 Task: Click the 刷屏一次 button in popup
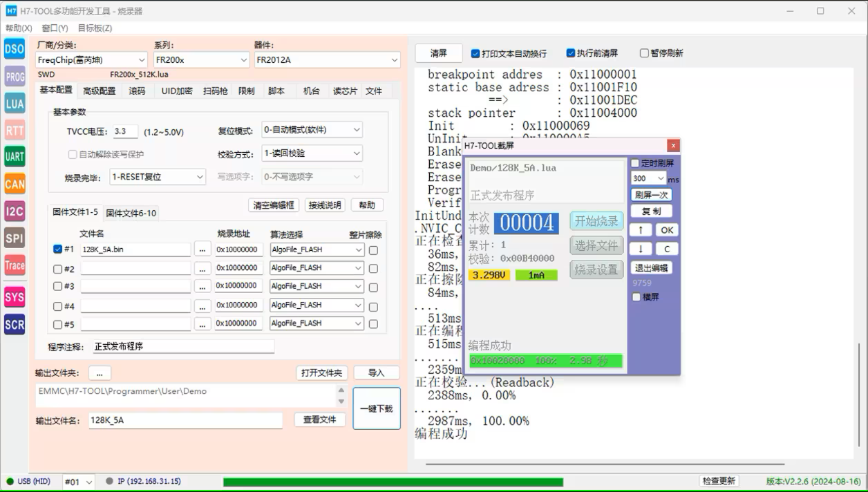pyautogui.click(x=651, y=195)
